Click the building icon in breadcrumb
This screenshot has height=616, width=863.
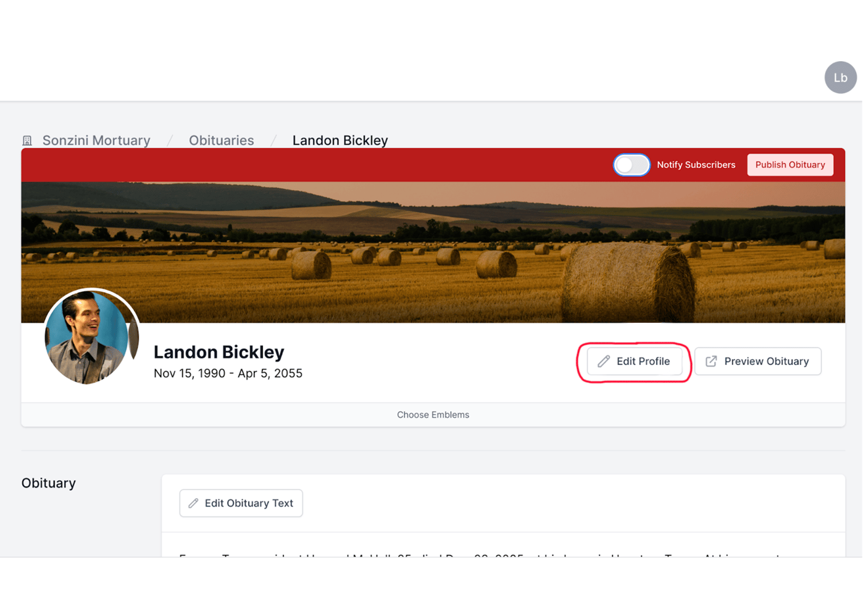pos(27,141)
